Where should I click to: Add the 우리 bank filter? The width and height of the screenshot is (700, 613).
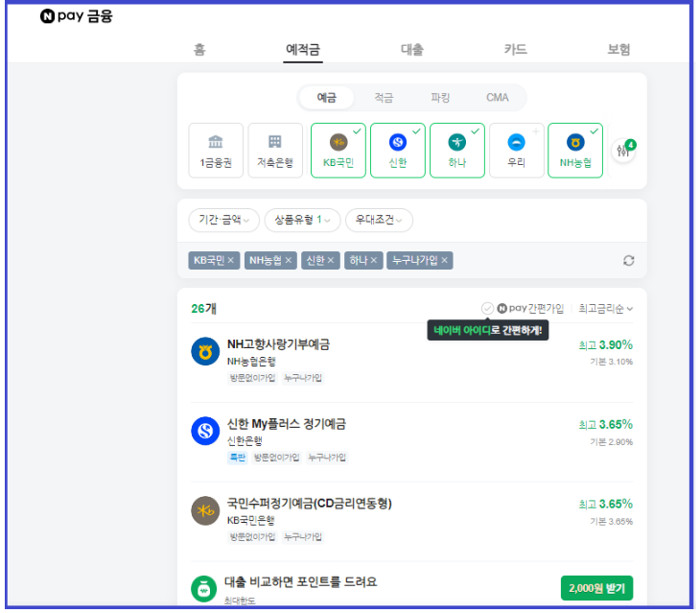(517, 151)
